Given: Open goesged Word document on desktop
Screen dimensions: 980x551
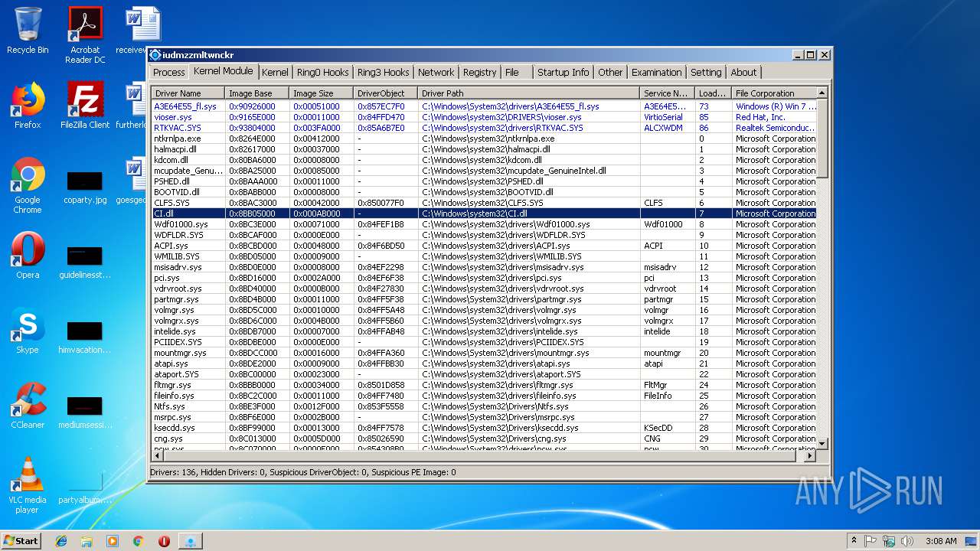Looking at the screenshot, I should coord(132,181).
